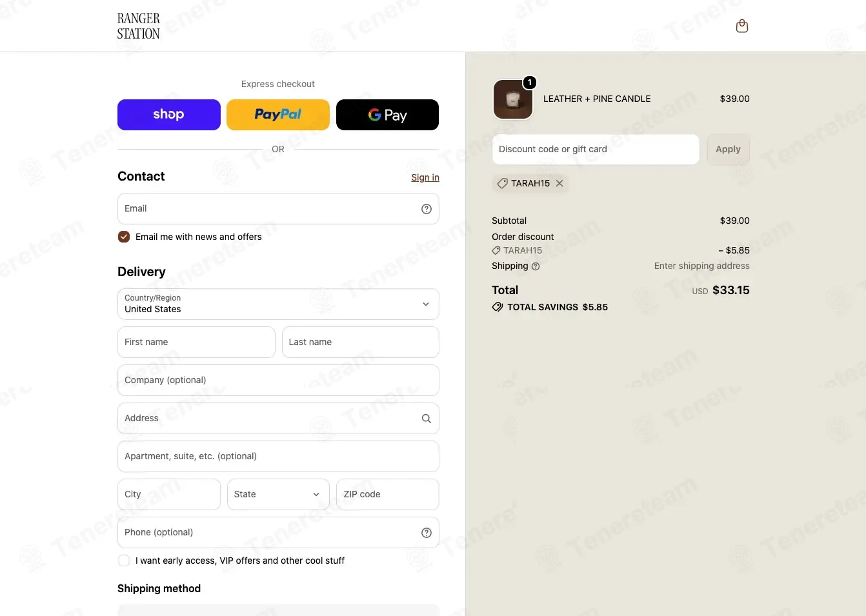Click the quantity badge on the candle

pos(530,83)
